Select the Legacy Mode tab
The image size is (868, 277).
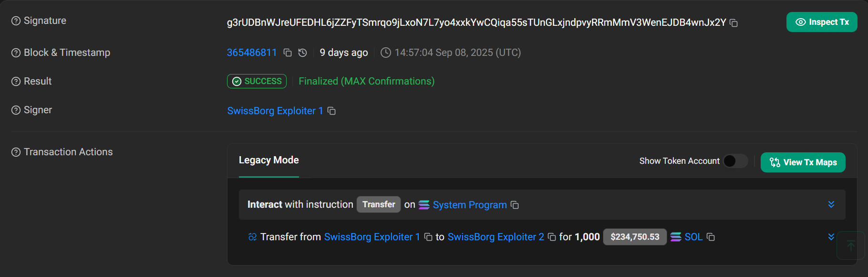click(x=269, y=160)
